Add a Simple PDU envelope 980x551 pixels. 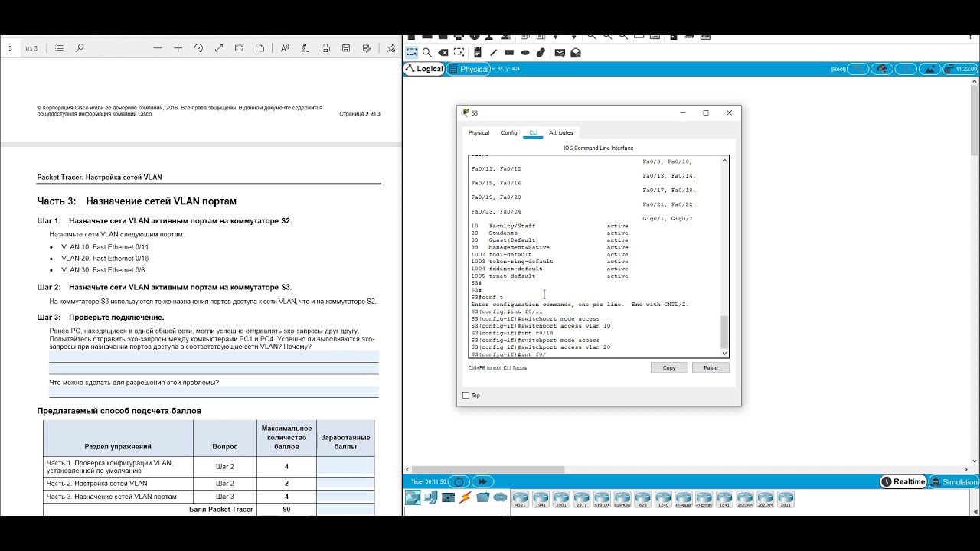tap(560, 53)
